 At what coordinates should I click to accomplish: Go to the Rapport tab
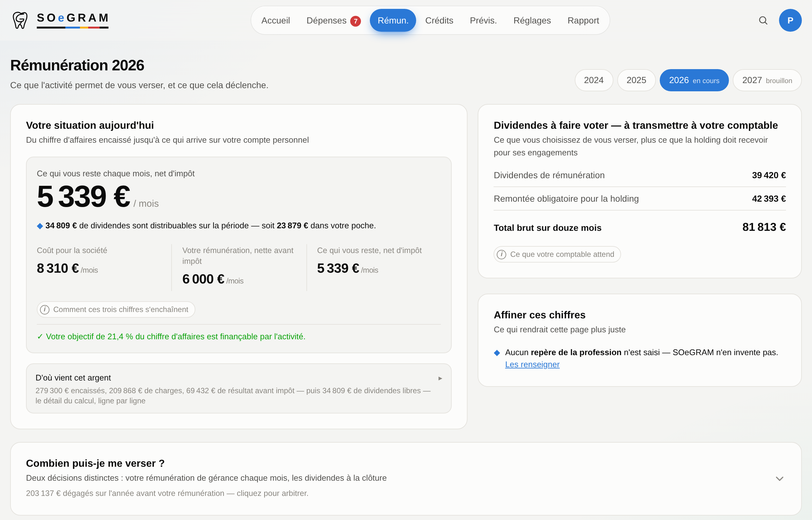tap(583, 21)
